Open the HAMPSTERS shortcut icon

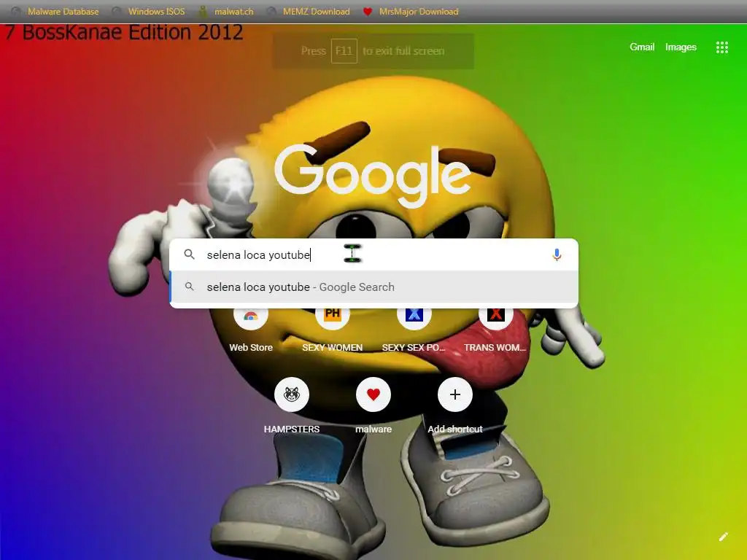[x=292, y=394]
